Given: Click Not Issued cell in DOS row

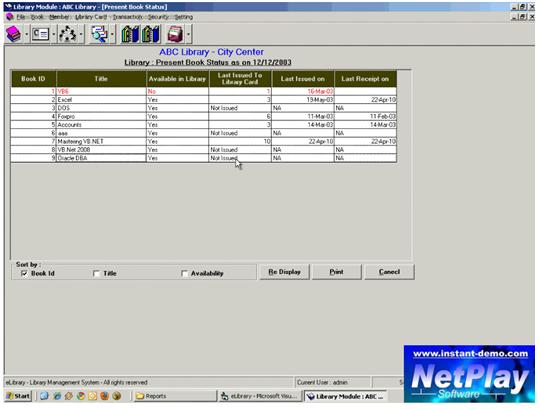Looking at the screenshot, I should click(x=240, y=108).
